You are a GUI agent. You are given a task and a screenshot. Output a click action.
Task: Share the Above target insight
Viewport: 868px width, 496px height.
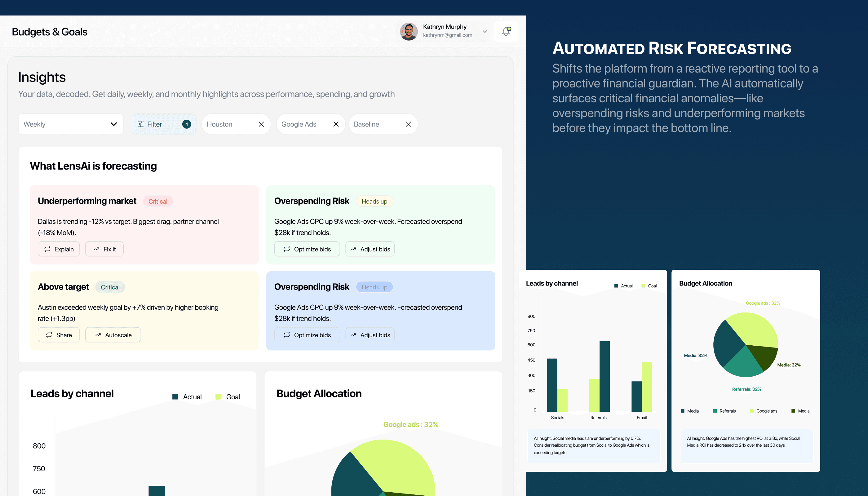59,335
